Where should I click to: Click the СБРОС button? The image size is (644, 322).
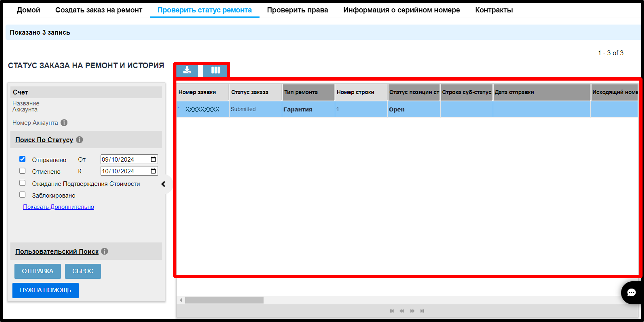(x=83, y=271)
